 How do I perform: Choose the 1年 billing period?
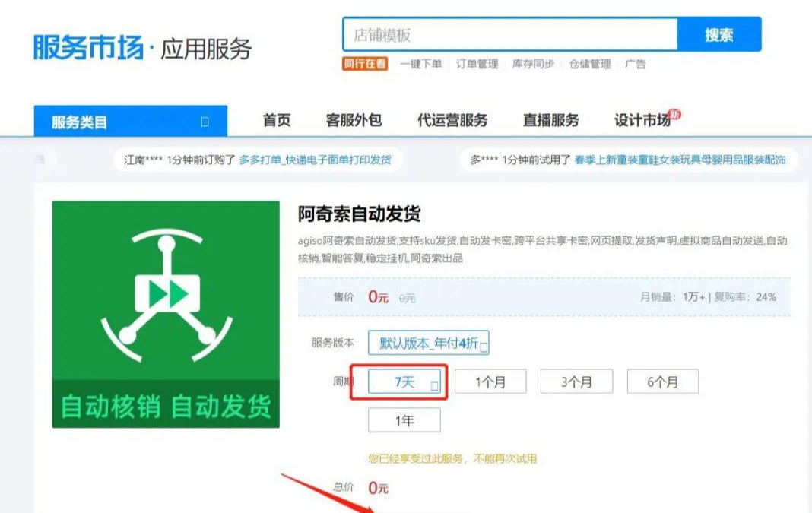pos(404,420)
